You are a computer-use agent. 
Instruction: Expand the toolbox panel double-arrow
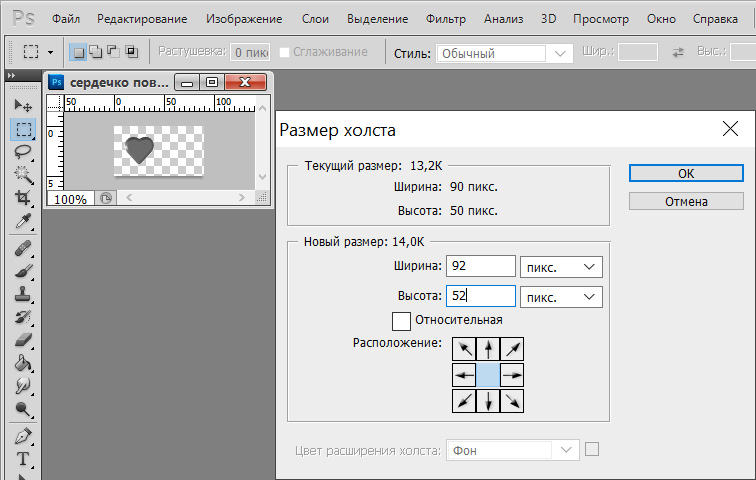(12, 76)
